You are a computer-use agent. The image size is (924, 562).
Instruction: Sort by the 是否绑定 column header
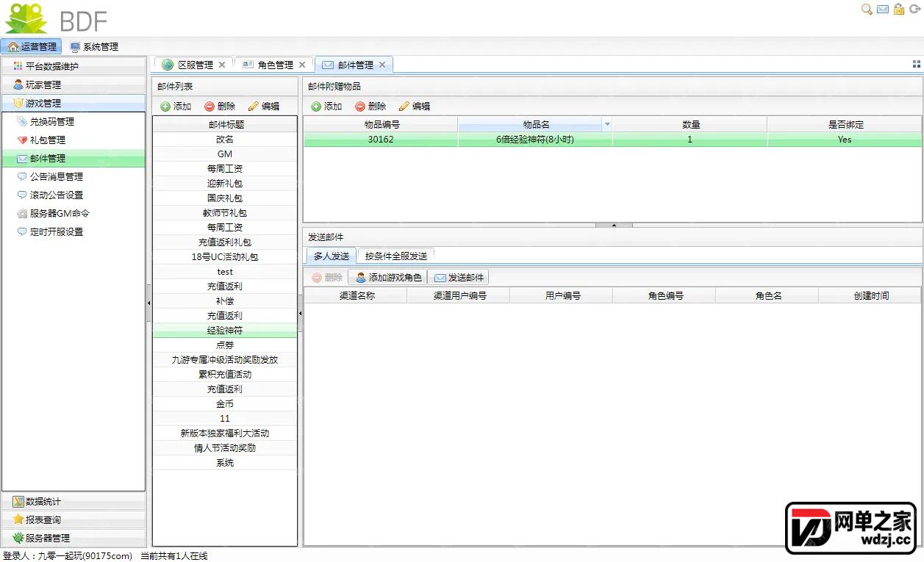pyautogui.click(x=845, y=124)
